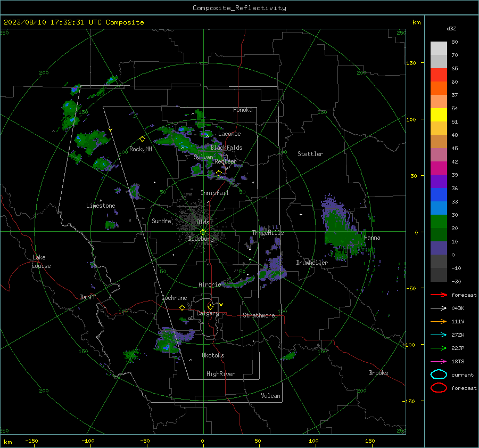The height and width of the screenshot is (448, 479).
Task: Select the green 20 dBZ color swatch
Action: pos(439,222)
